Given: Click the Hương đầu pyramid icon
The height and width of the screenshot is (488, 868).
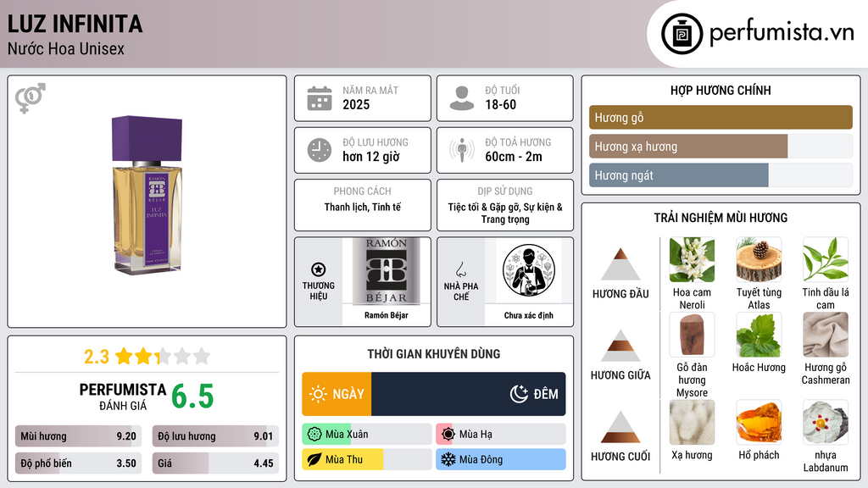Looking at the screenshot, I should point(620,264).
